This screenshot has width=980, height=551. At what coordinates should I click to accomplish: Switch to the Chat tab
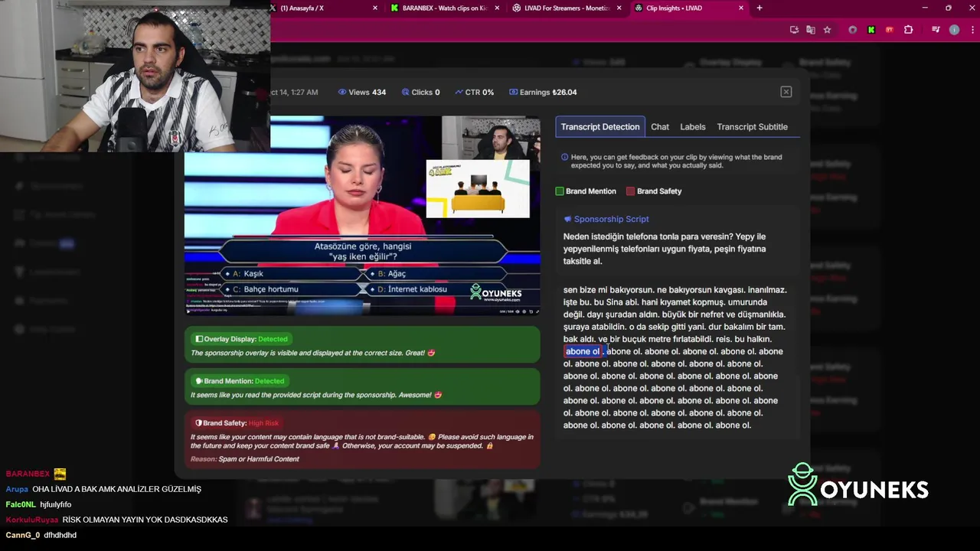pos(660,127)
